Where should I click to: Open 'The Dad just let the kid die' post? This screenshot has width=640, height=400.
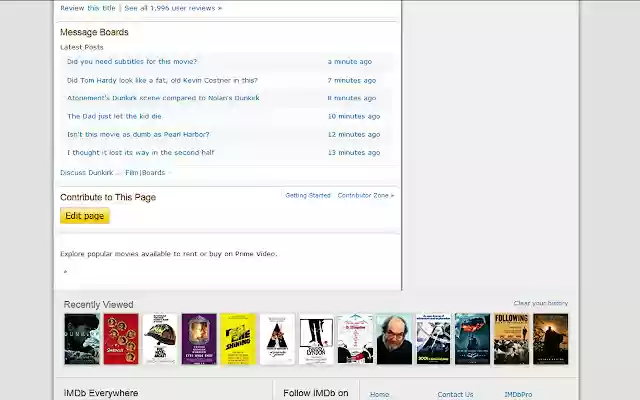pyautogui.click(x=114, y=116)
